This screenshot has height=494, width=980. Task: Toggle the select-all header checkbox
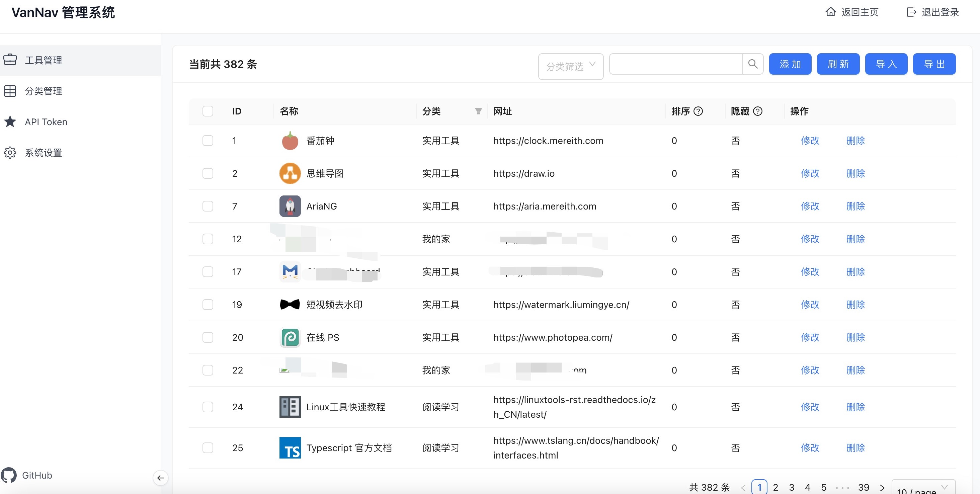[208, 111]
